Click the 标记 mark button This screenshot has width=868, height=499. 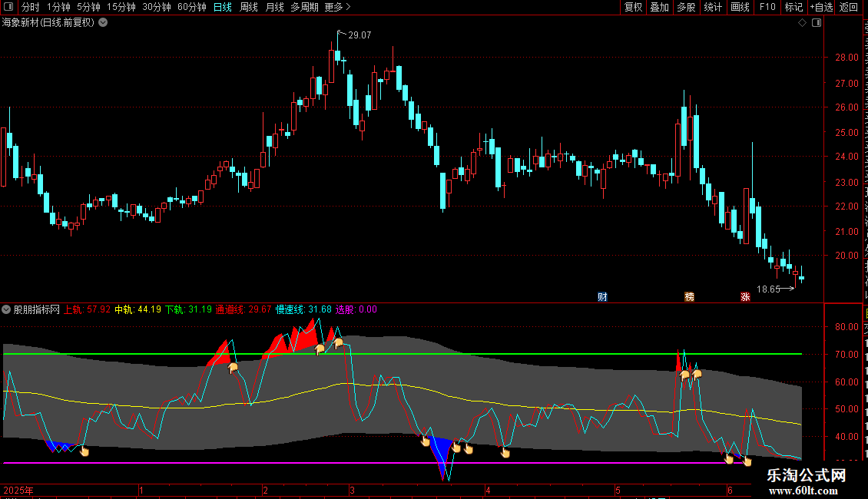(793, 7)
